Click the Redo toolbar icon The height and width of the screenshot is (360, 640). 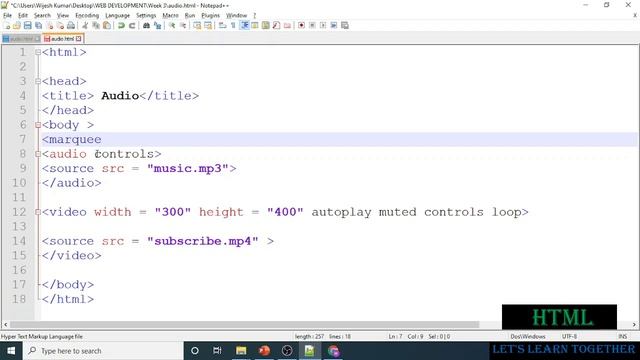(x=132, y=25)
